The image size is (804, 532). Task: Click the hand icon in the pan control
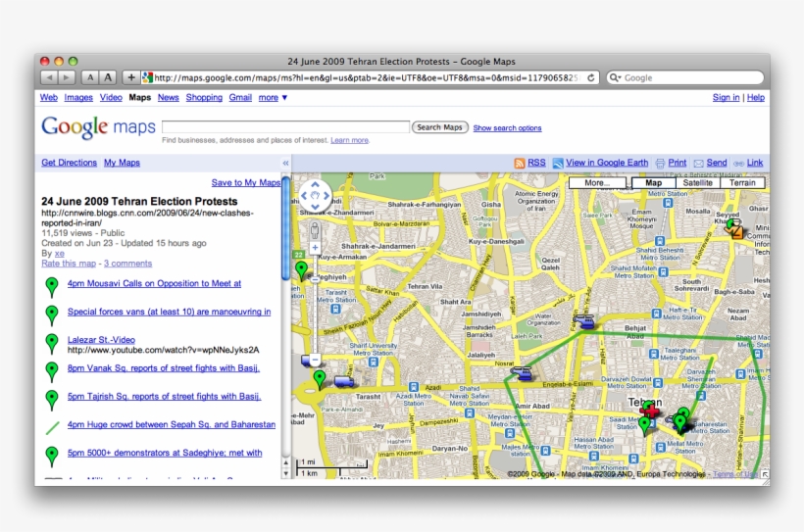point(315,195)
